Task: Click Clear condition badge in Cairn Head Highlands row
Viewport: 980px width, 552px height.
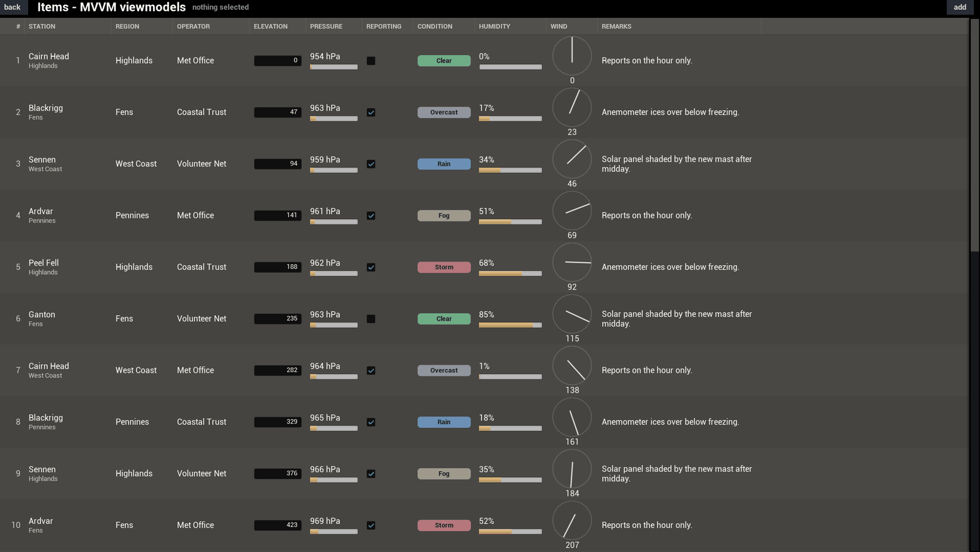Action: [444, 61]
